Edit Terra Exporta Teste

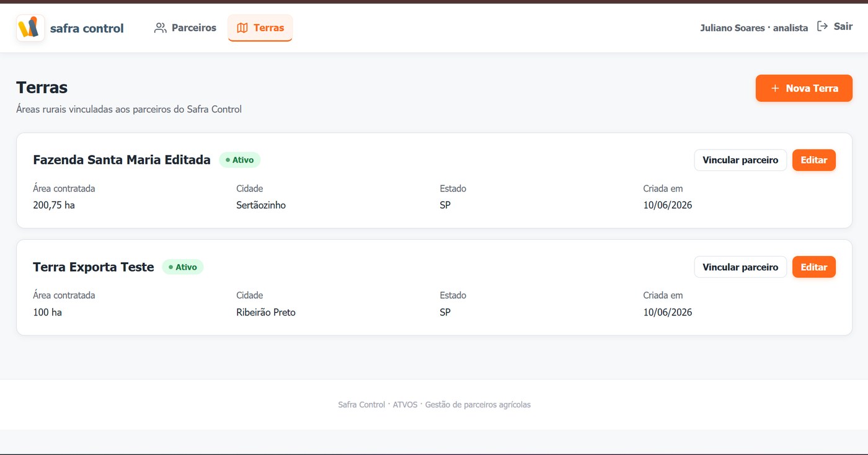[814, 267]
